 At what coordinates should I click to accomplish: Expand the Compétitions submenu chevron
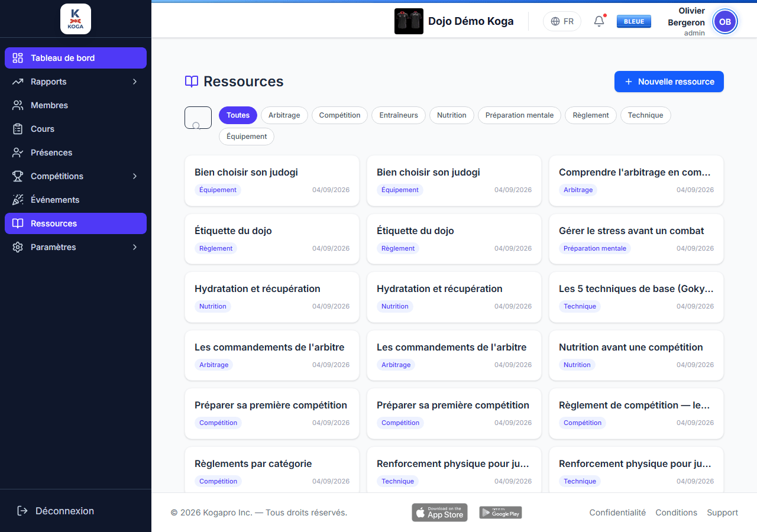(135, 176)
